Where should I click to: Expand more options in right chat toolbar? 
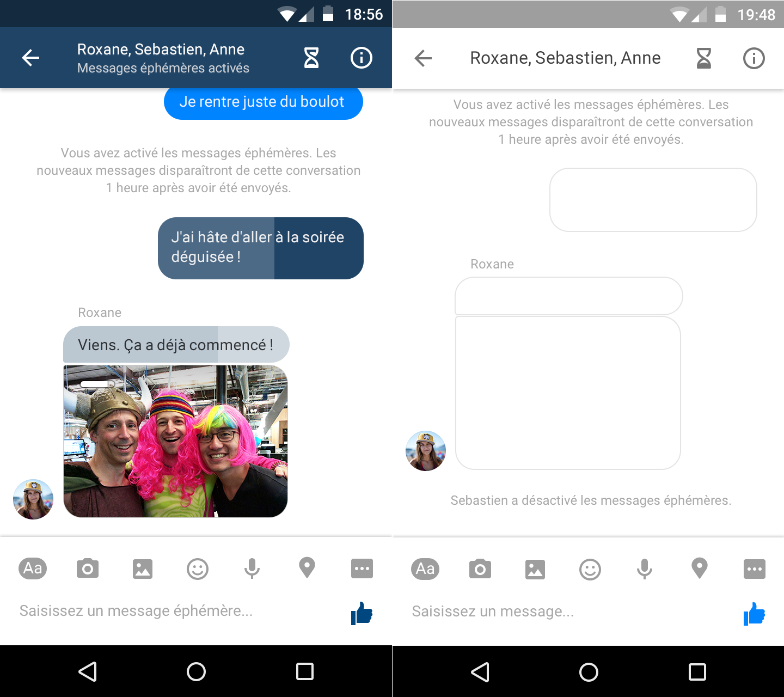point(755,570)
